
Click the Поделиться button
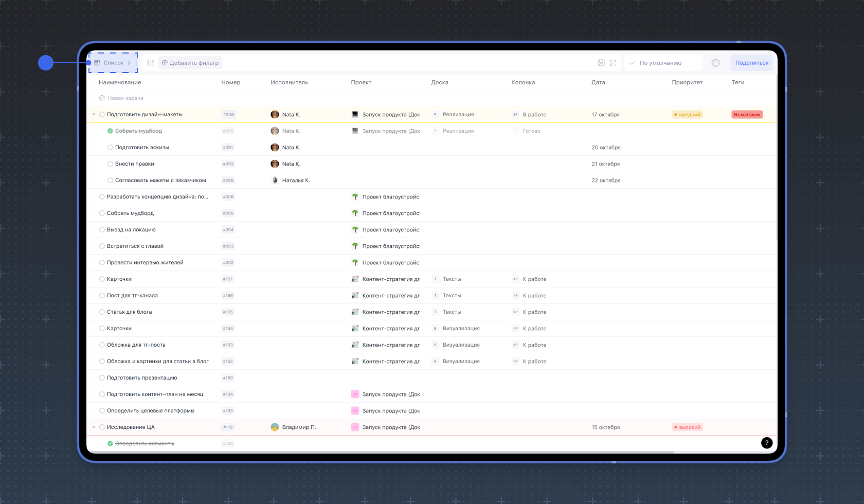click(752, 63)
